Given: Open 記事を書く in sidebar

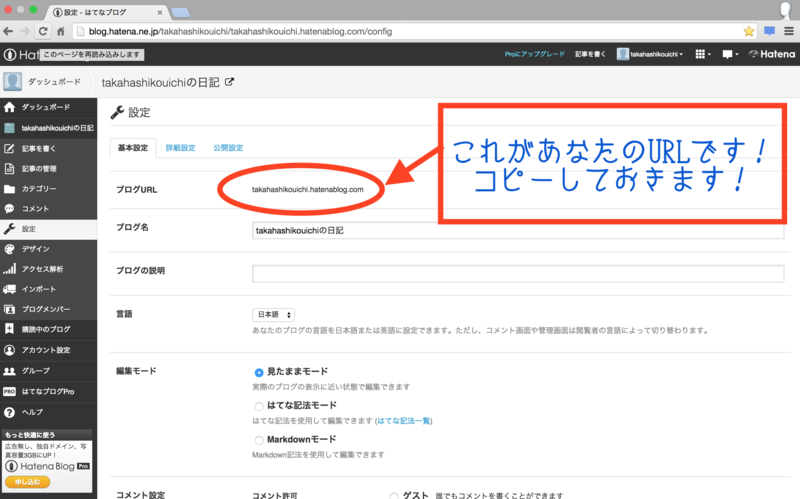Looking at the screenshot, I should [48, 148].
